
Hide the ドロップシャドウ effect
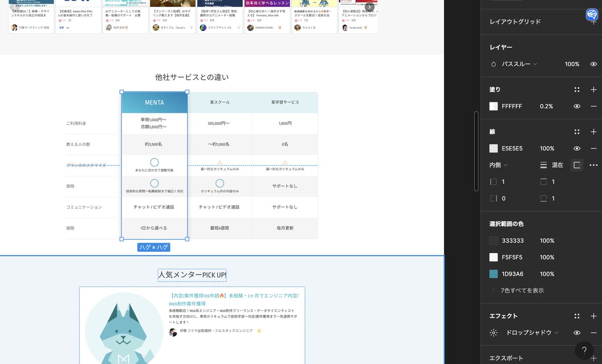tap(576, 332)
